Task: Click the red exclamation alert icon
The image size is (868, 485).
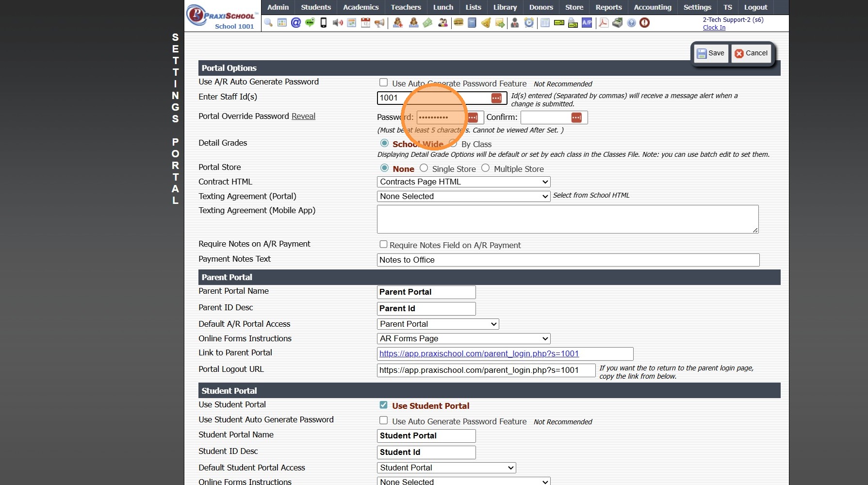Action: pyautogui.click(x=645, y=23)
